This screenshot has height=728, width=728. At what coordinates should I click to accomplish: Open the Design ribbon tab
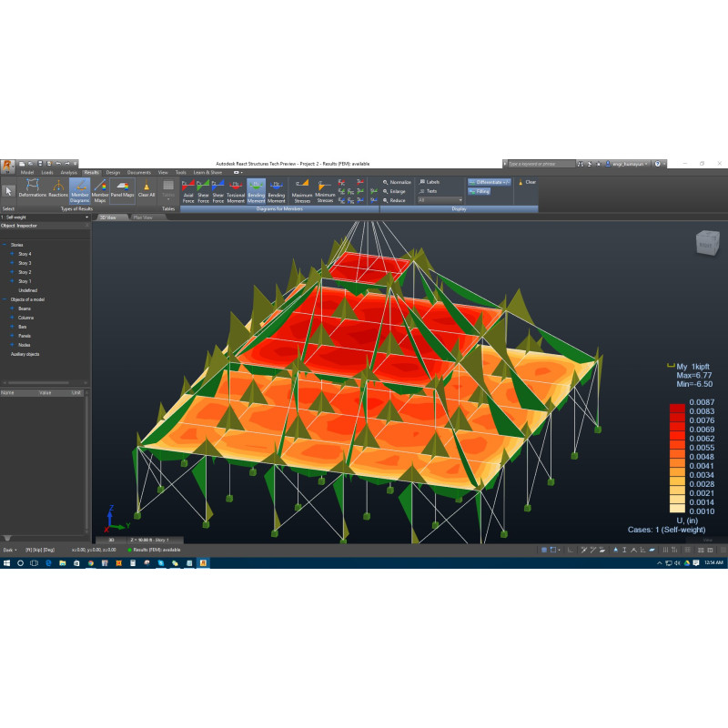point(113,172)
